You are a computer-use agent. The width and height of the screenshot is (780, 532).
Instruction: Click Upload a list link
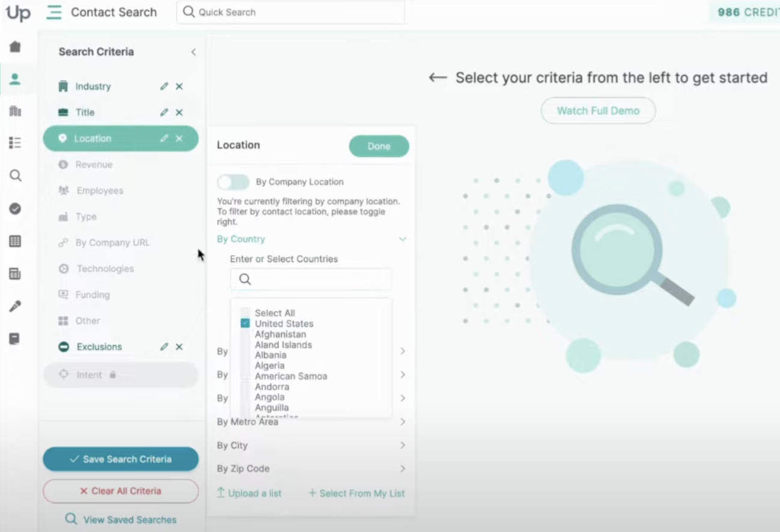249,493
